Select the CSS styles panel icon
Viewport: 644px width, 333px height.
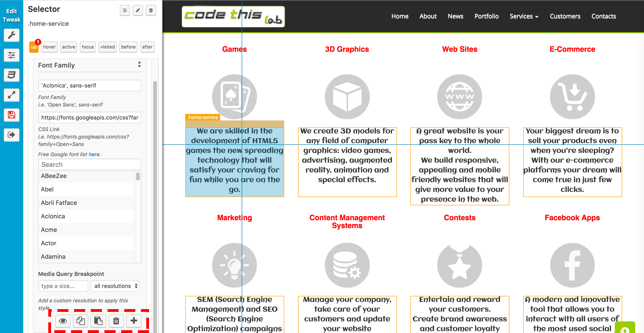pos(11,74)
